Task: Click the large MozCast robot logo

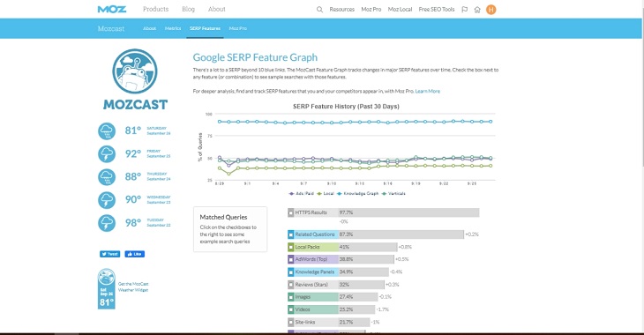Action: pyautogui.click(x=135, y=71)
